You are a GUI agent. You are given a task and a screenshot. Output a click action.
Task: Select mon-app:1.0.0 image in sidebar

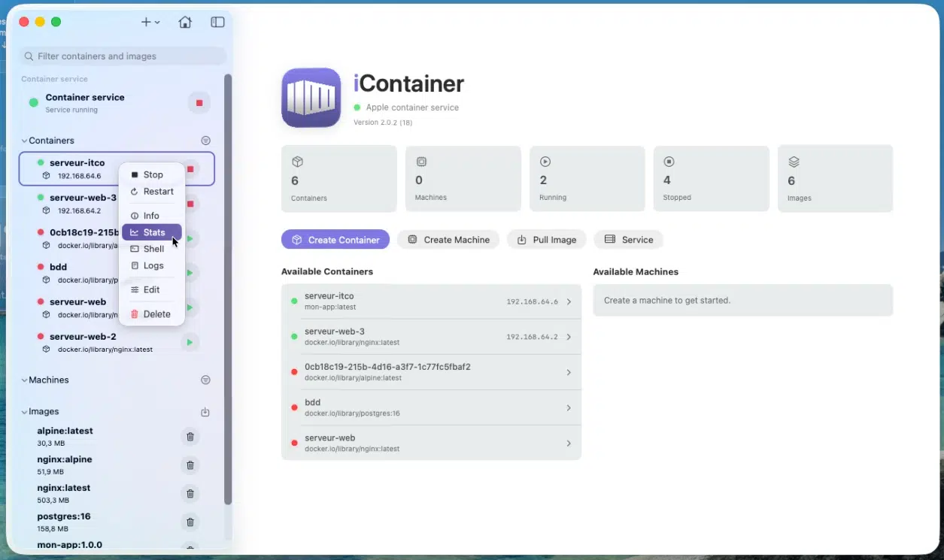tap(69, 545)
